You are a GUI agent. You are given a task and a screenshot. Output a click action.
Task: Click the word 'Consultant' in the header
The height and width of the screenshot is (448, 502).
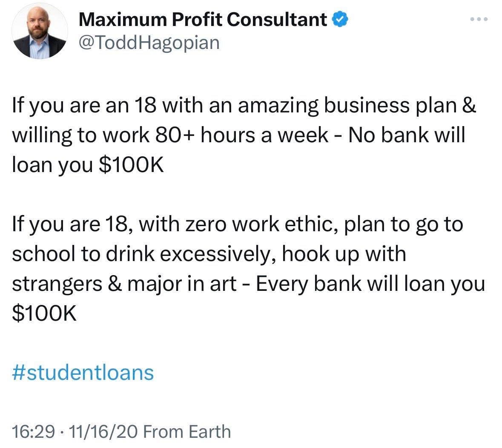(x=277, y=20)
